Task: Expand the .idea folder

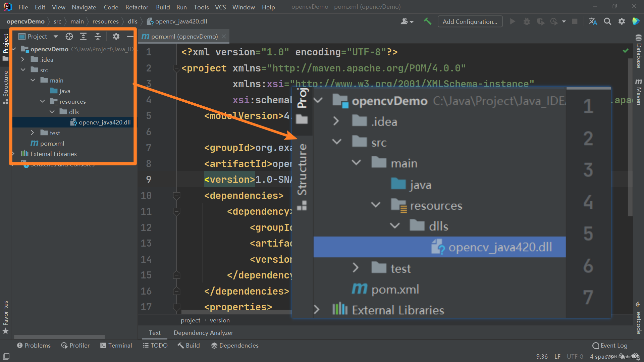Action: pos(22,60)
